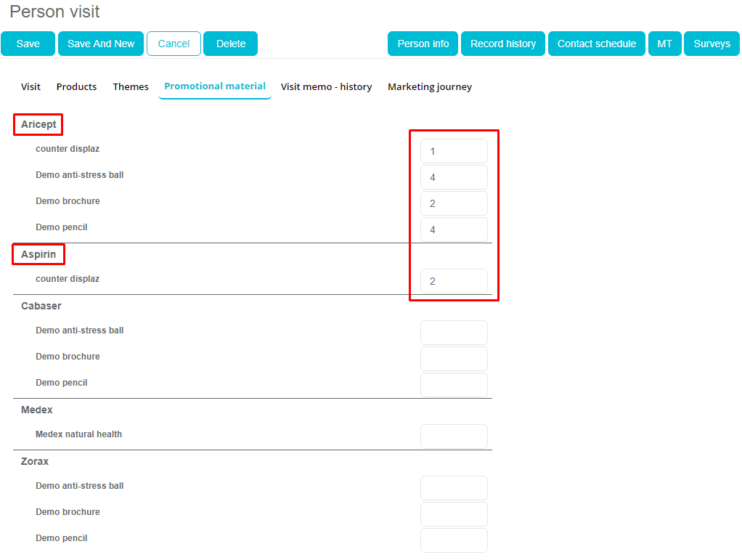
Task: Switch to the Visit tab
Action: 30,86
